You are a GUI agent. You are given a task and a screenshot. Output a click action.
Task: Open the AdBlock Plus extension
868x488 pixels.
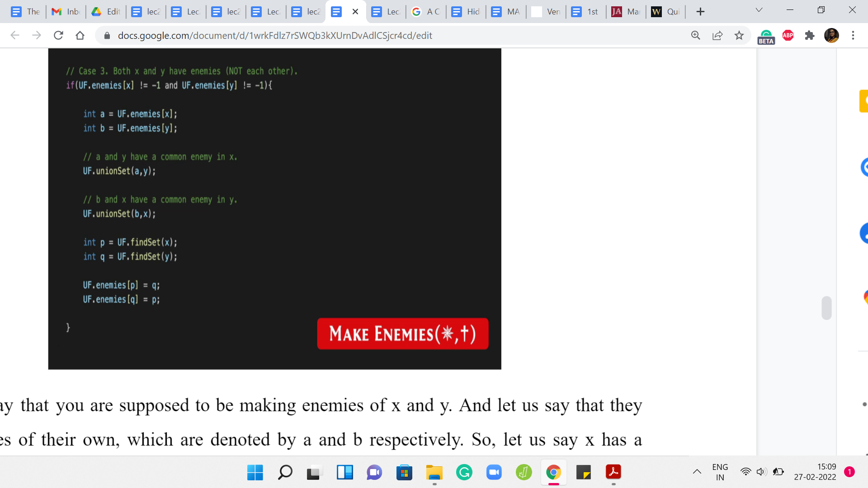click(x=788, y=35)
